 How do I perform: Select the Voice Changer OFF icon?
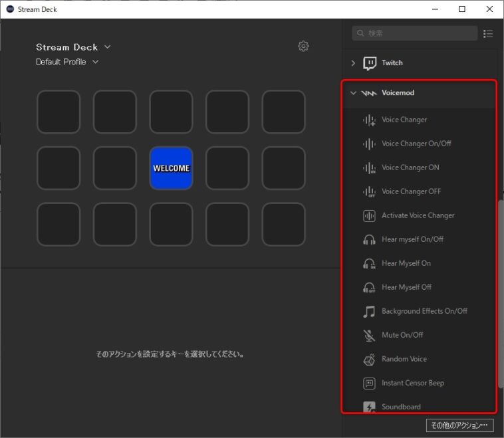(369, 191)
